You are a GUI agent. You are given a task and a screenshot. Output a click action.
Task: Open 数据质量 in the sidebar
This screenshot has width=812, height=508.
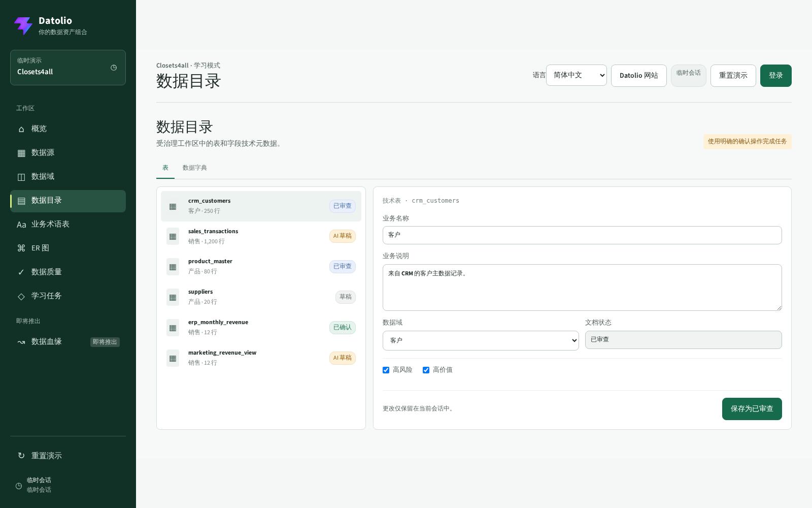68,272
